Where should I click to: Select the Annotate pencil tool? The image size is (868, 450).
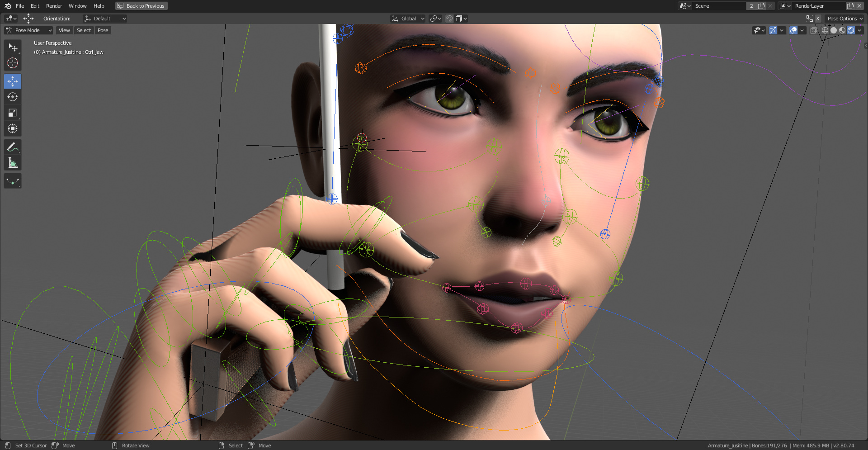(x=13, y=147)
